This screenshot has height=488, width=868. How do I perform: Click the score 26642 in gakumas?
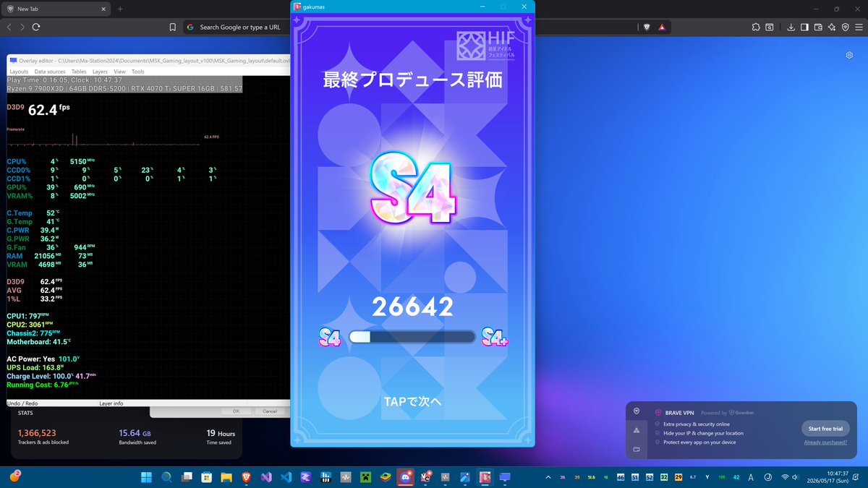[412, 307]
